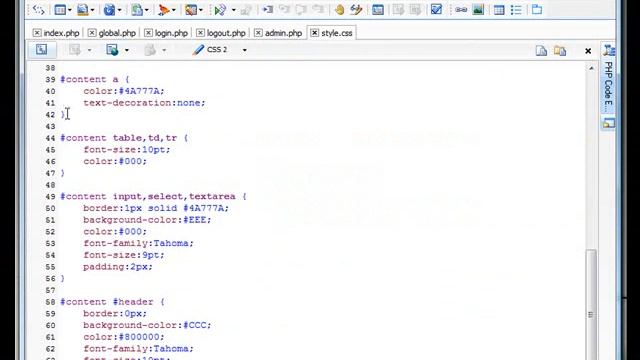Click the yellow panel icon below PHP Code Explorer
The image size is (640, 360).
(x=608, y=123)
